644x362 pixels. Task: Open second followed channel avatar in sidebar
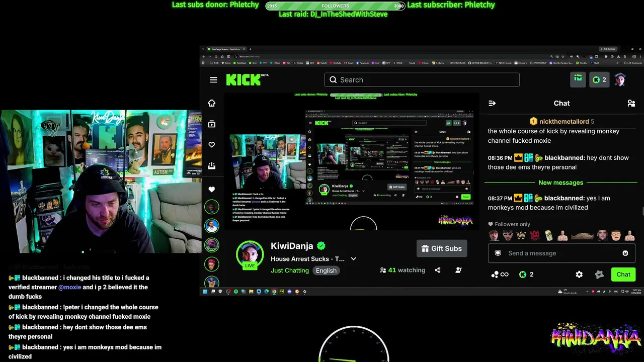212,226
